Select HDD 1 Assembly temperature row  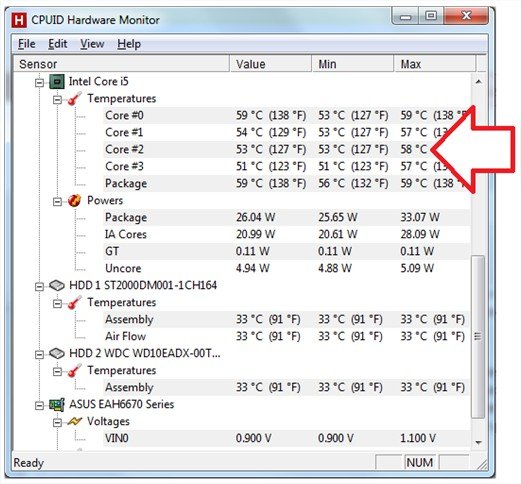point(287,319)
